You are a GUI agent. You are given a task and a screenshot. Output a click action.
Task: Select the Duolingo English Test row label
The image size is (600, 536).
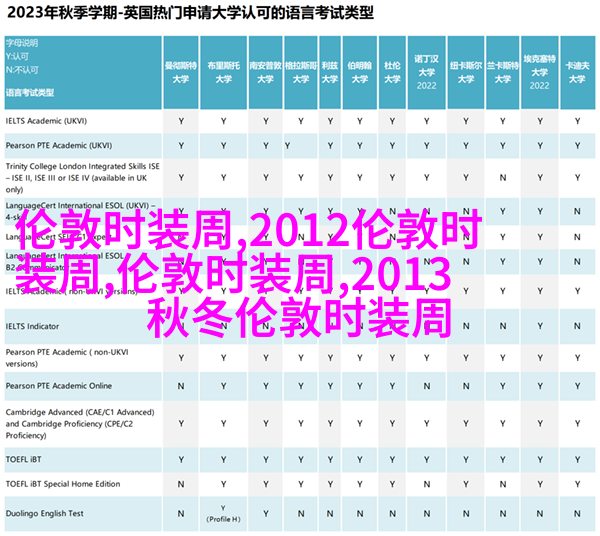click(x=44, y=513)
